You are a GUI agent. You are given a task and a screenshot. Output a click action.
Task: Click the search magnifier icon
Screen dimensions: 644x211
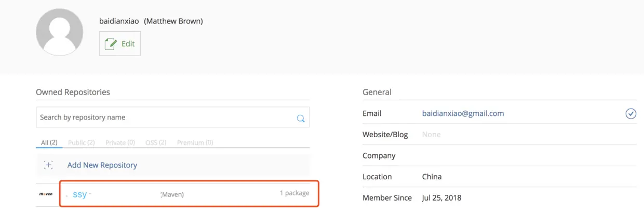point(301,118)
